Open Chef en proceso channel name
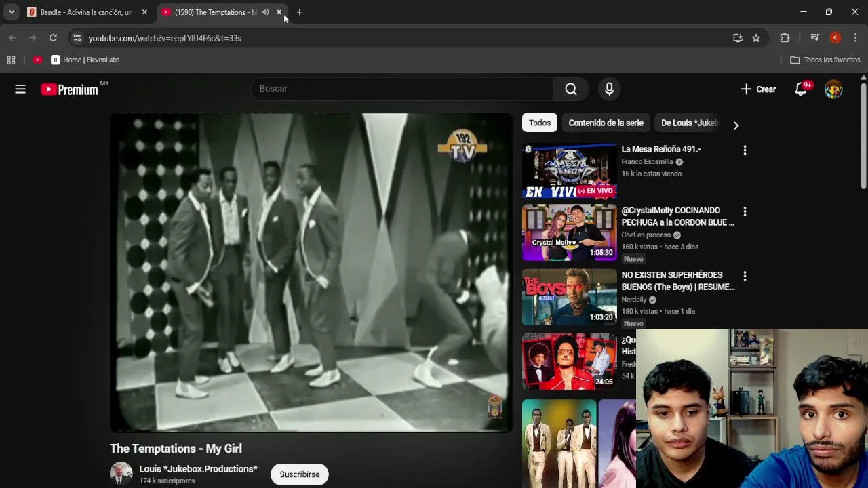 point(646,235)
